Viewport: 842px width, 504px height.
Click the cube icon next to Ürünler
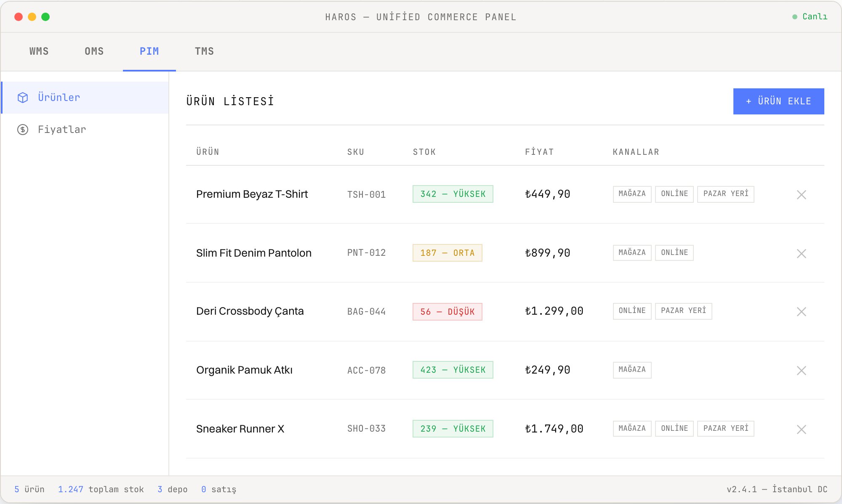pyautogui.click(x=23, y=98)
